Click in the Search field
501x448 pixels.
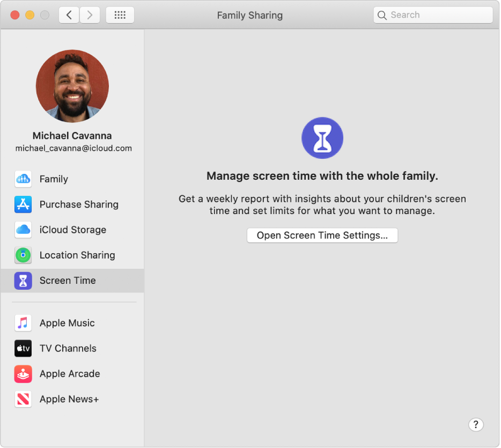[433, 15]
